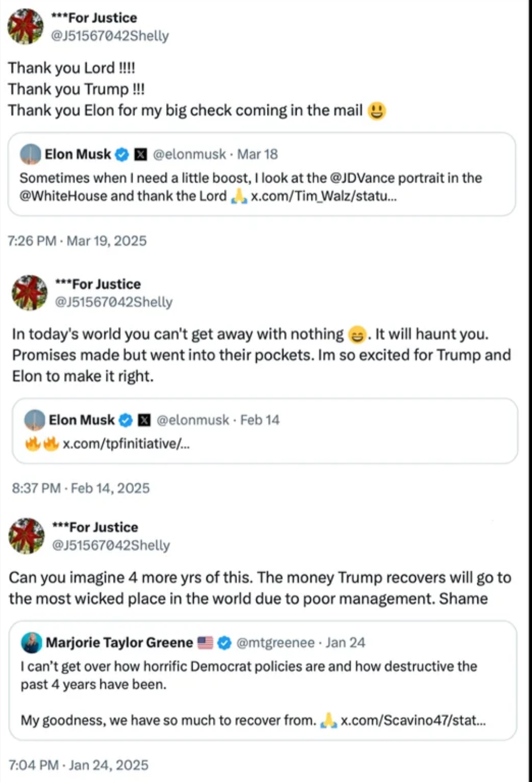Click Marjorie Taylor Greene's blue verified checkmark

pyautogui.click(x=225, y=643)
